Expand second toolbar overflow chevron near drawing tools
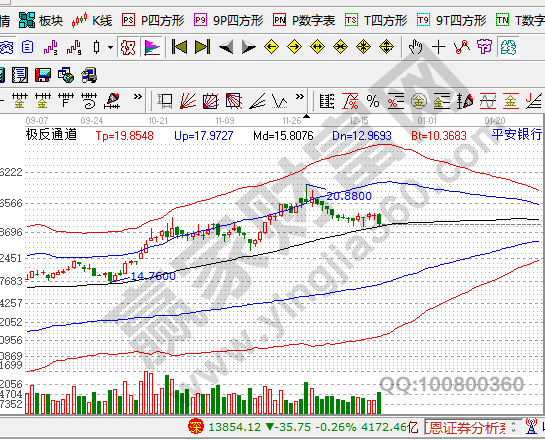 point(300,97)
